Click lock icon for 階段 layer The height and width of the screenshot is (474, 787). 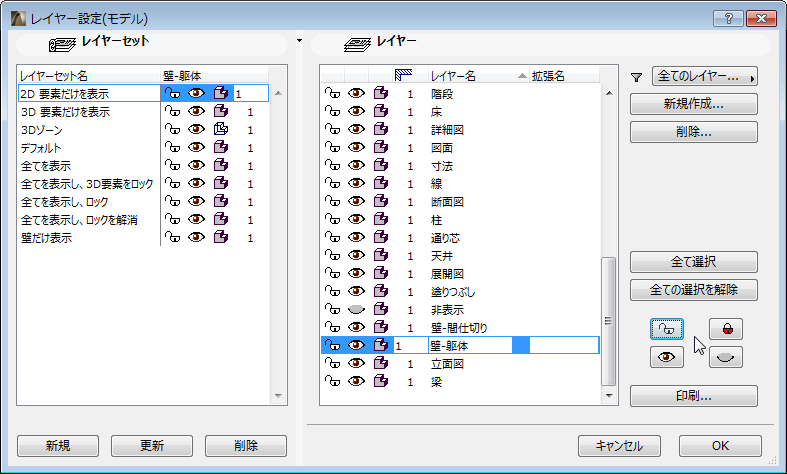[332, 93]
